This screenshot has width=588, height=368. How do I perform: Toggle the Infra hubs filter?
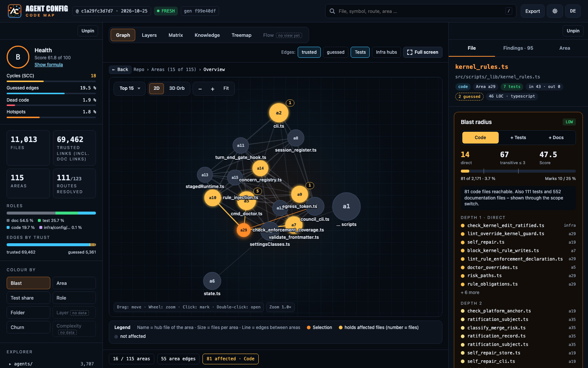point(386,52)
